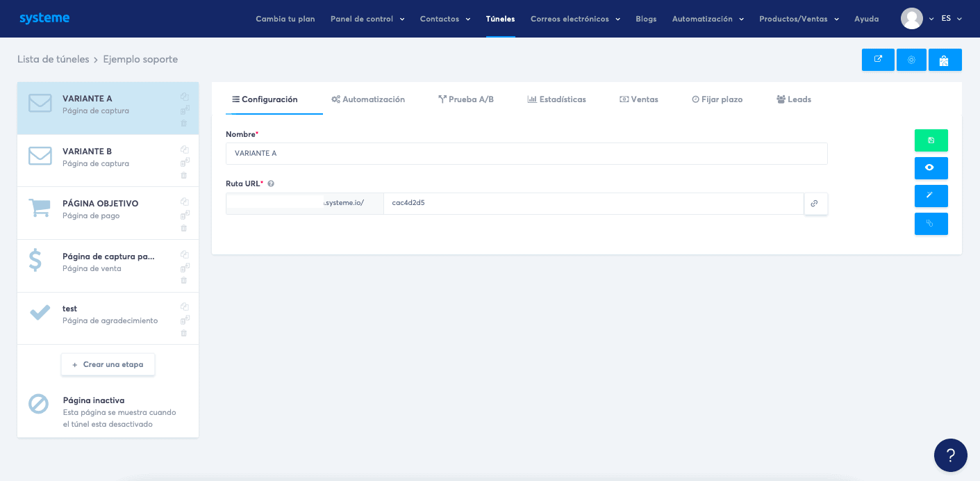Open the page editor with the magic wand icon

(x=931, y=195)
